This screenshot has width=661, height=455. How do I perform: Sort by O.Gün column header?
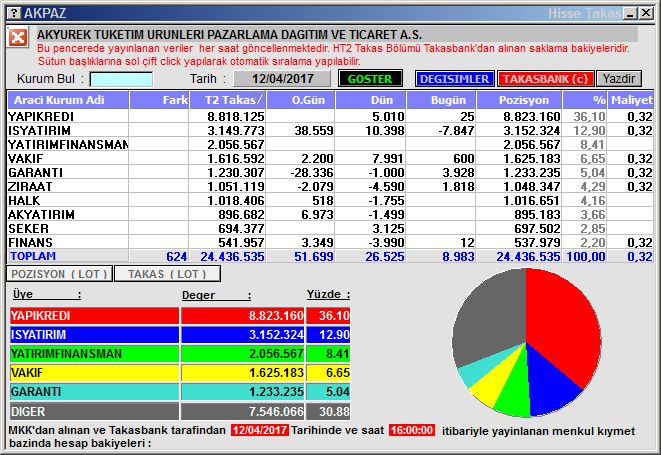(x=301, y=100)
